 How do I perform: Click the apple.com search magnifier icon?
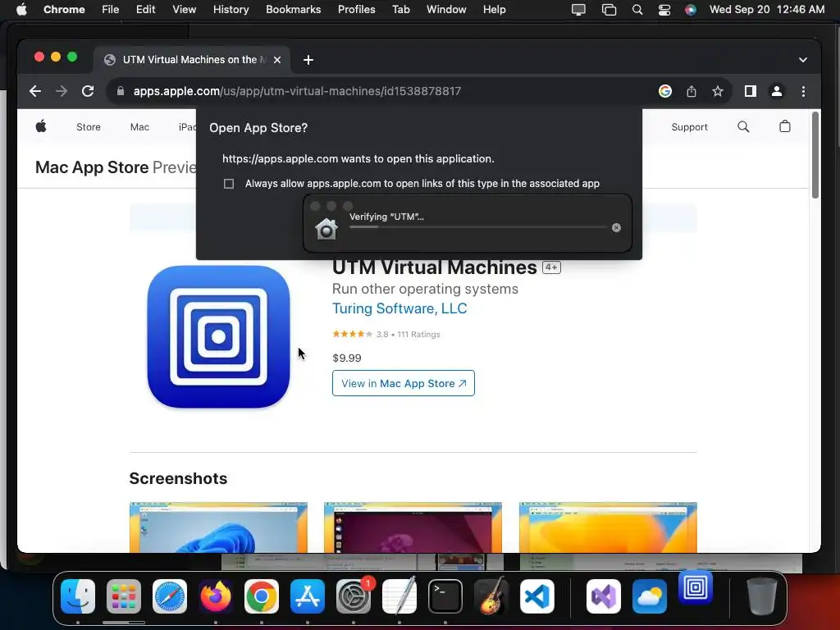point(743,127)
